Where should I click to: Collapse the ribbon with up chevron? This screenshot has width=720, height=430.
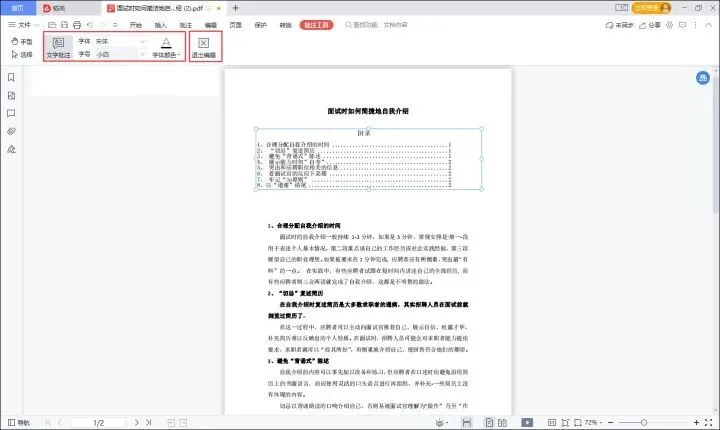click(709, 25)
